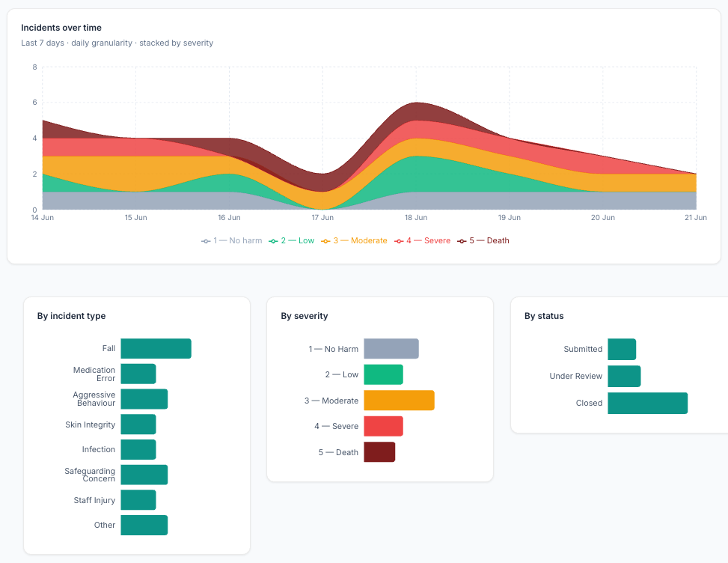Click the 'Fall' row label
The width and height of the screenshot is (728, 563).
pyautogui.click(x=108, y=348)
